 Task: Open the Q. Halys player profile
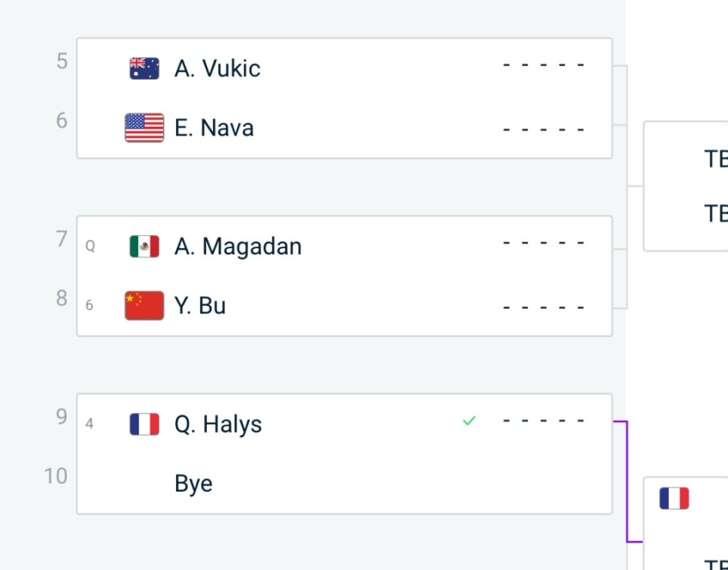218,424
